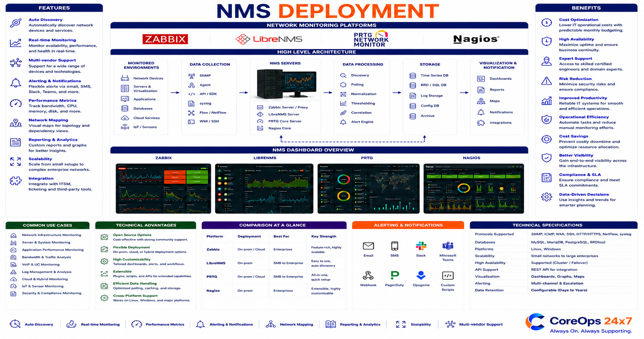Click the LibreNMS logo
The image size is (644, 339).
(x=269, y=39)
